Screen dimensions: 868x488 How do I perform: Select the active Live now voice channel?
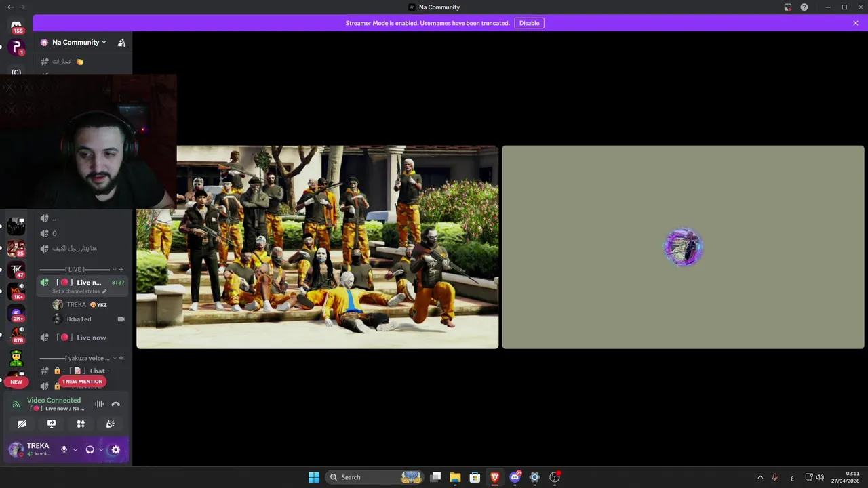[x=83, y=283]
